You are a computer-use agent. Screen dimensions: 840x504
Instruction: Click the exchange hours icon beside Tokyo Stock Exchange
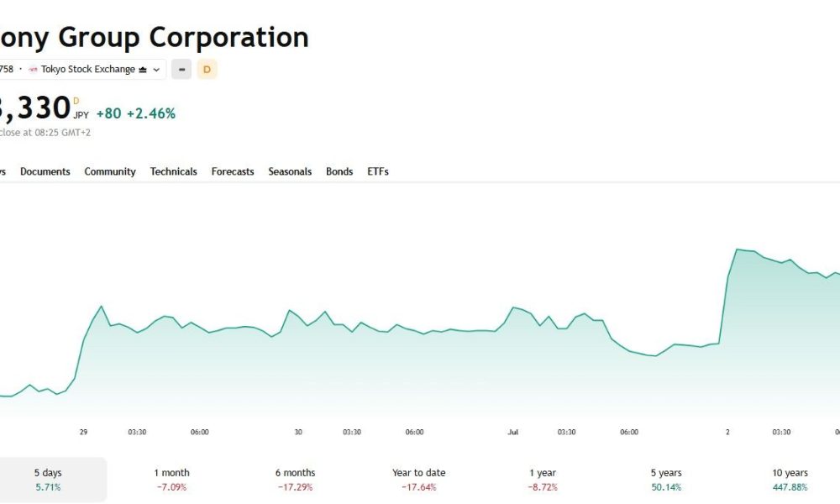(143, 70)
